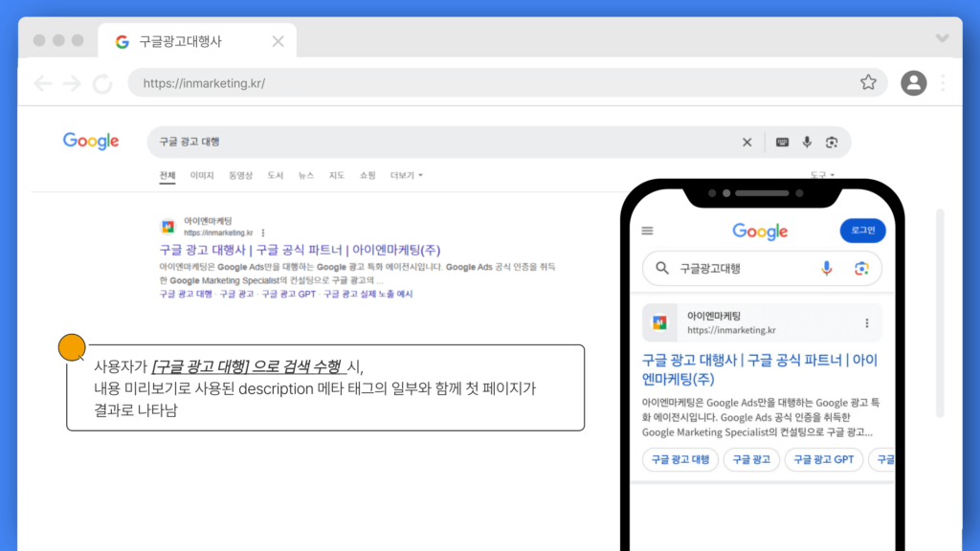Image resolution: width=980 pixels, height=551 pixels.
Task: Click the 아이엔마케팅 favicon in desktop result
Action: [x=167, y=226]
